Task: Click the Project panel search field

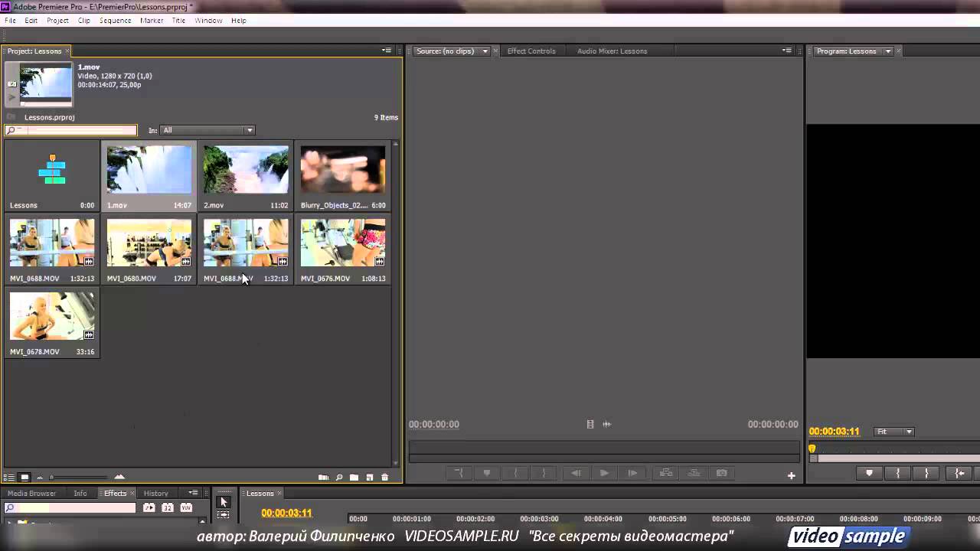Action: coord(70,130)
